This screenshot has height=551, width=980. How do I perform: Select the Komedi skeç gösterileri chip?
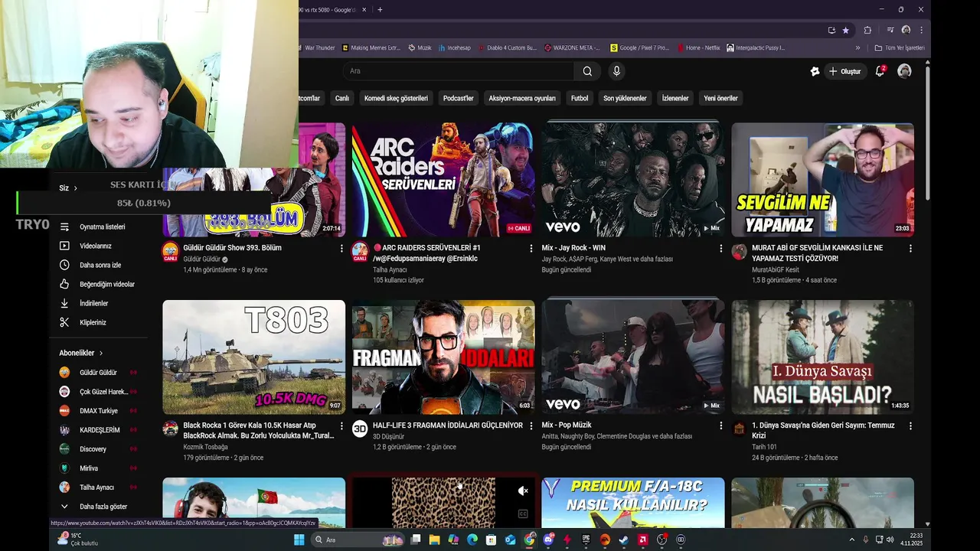[x=396, y=98]
